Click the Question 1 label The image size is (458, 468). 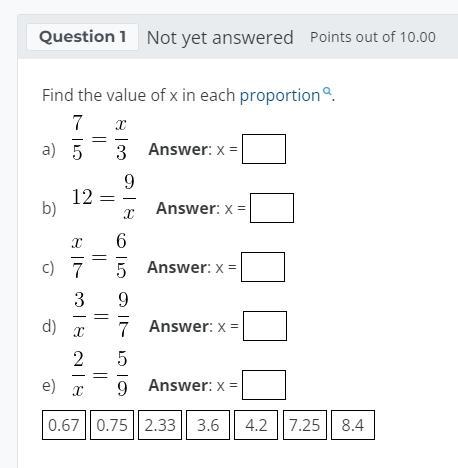[82, 37]
